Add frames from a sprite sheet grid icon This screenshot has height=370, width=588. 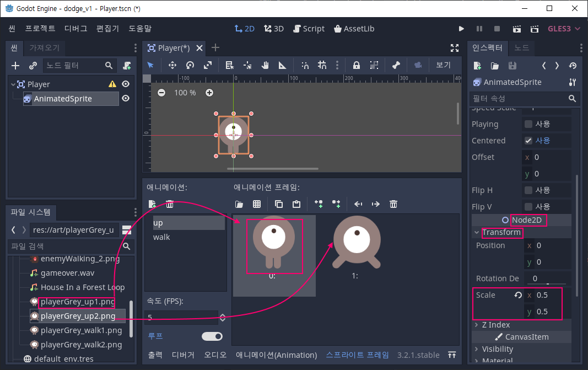point(257,204)
